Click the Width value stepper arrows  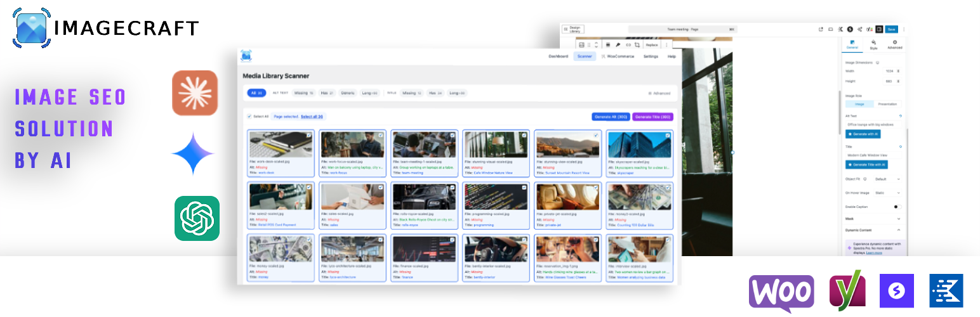coord(898,71)
